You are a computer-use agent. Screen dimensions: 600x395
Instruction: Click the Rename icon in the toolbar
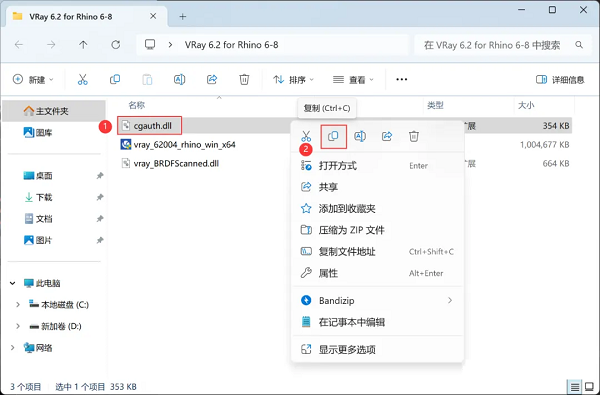[x=179, y=80]
